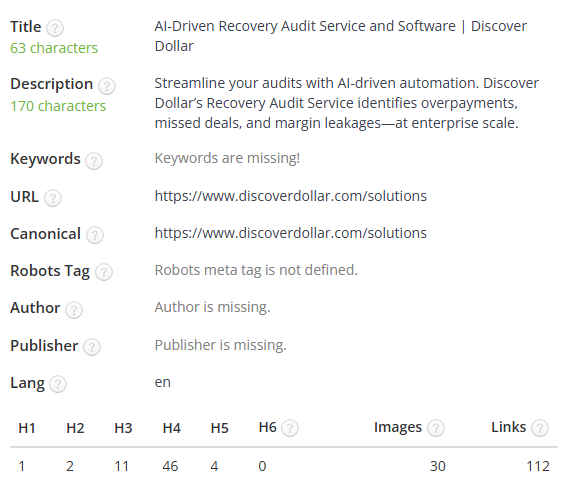
Task: Open the Lang help icon
Action: tap(58, 384)
